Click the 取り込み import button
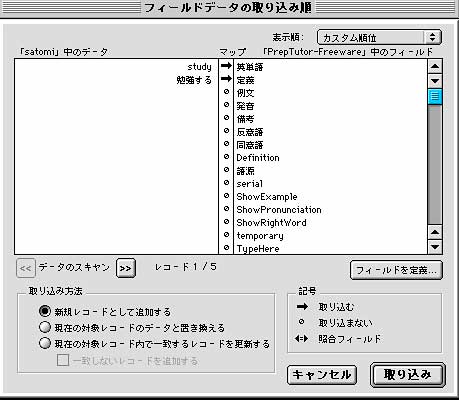The height and width of the screenshot is (400, 459). point(408,375)
